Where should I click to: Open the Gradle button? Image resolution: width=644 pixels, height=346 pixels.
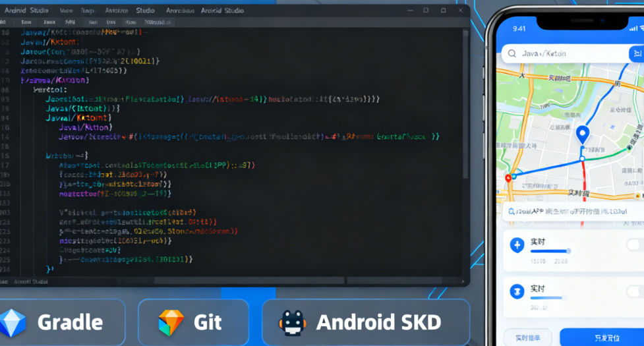pos(62,322)
